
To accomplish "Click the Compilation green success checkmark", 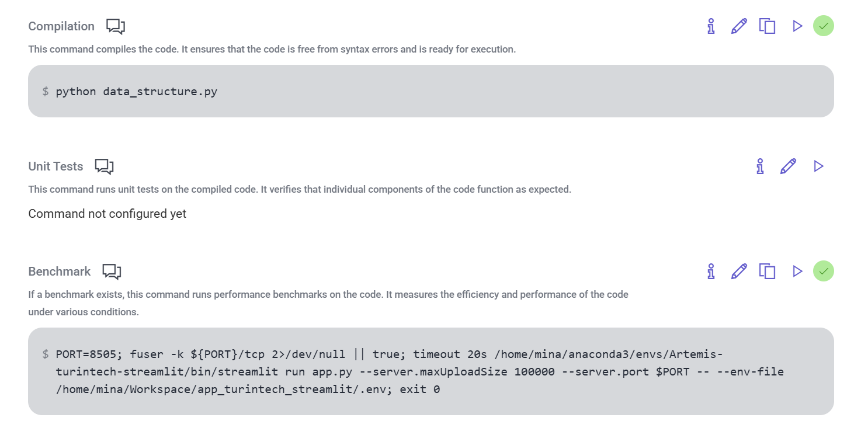I will (x=824, y=26).
